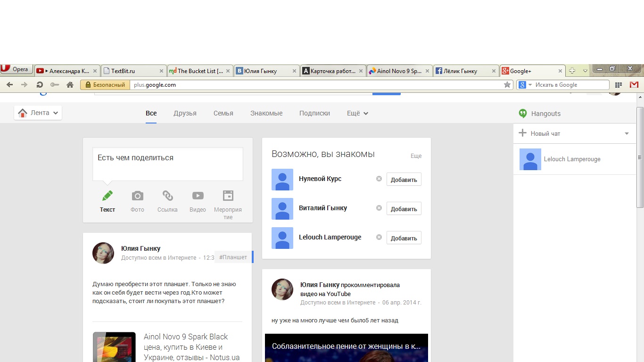
Task: Select the Все stream filter
Action: point(151,113)
